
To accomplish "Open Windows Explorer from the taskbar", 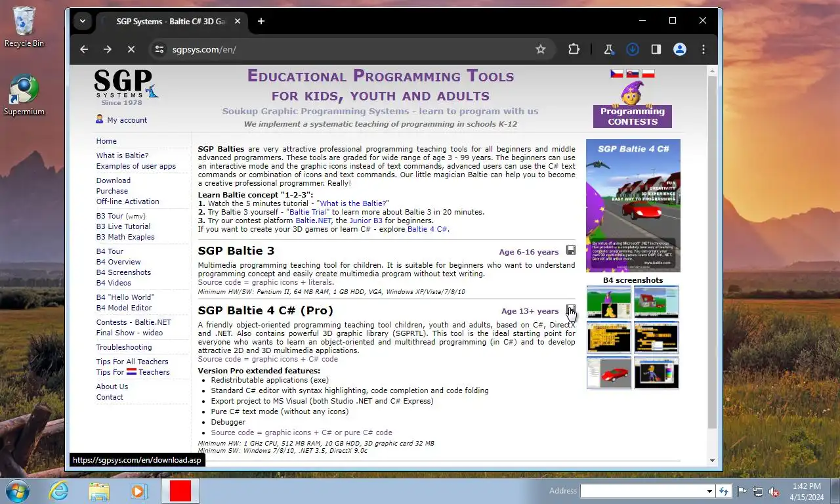I will click(x=99, y=491).
